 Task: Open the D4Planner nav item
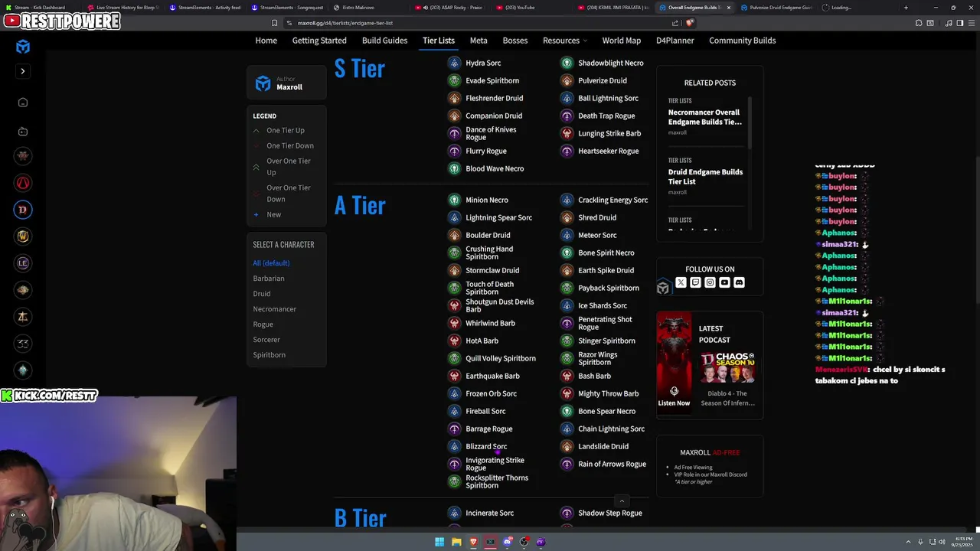coord(675,41)
